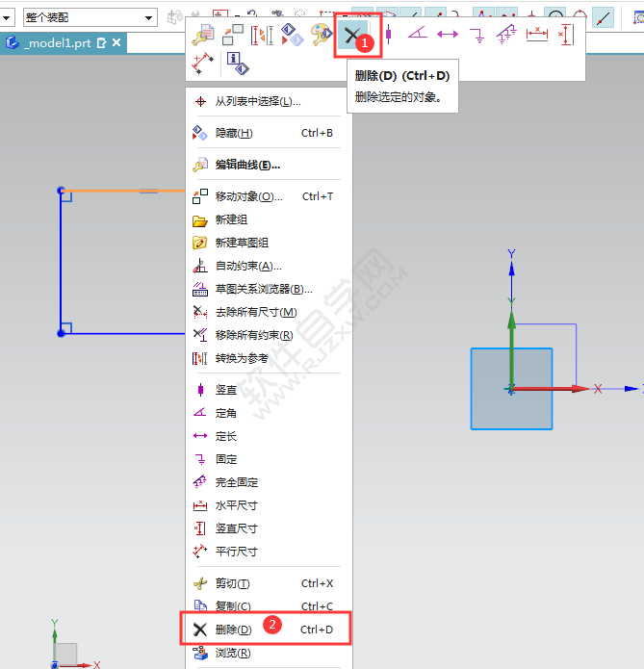This screenshot has width=644, height=669.
Task: Choose 自动约束(A)... menu entry
Action: [270, 266]
